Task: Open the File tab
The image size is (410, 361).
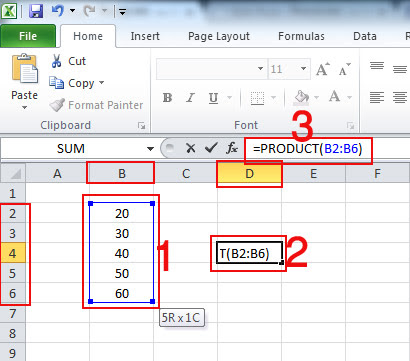Action: (28, 36)
